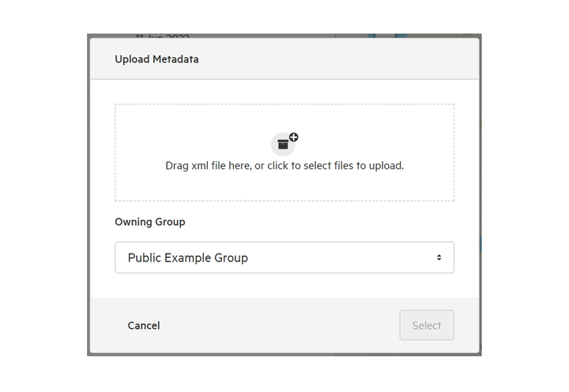
Task: Click inside the dashed file drop zone
Action: [x=284, y=153]
